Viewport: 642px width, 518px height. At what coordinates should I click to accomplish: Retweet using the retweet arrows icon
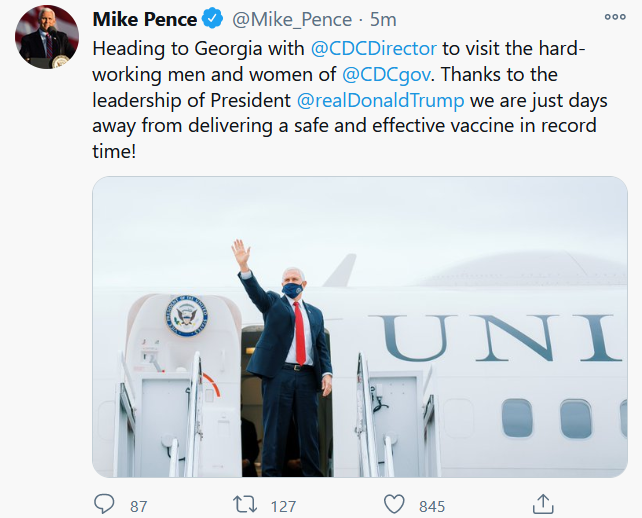point(245,504)
